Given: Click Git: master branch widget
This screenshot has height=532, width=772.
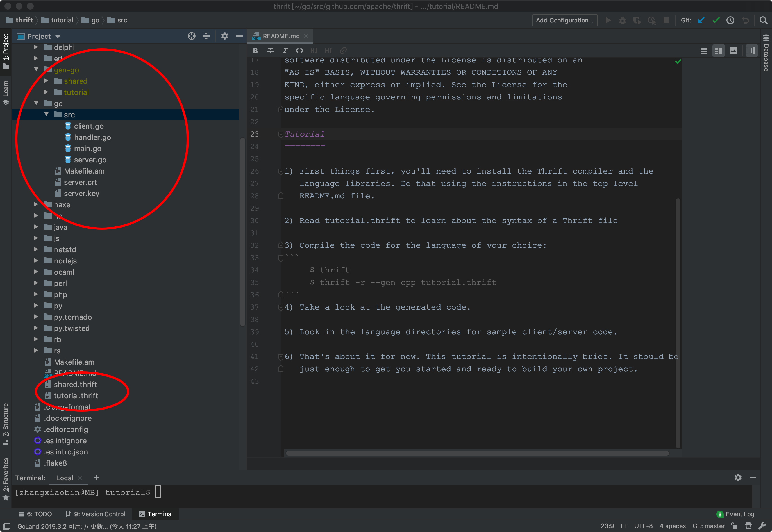Looking at the screenshot, I should tap(708, 526).
